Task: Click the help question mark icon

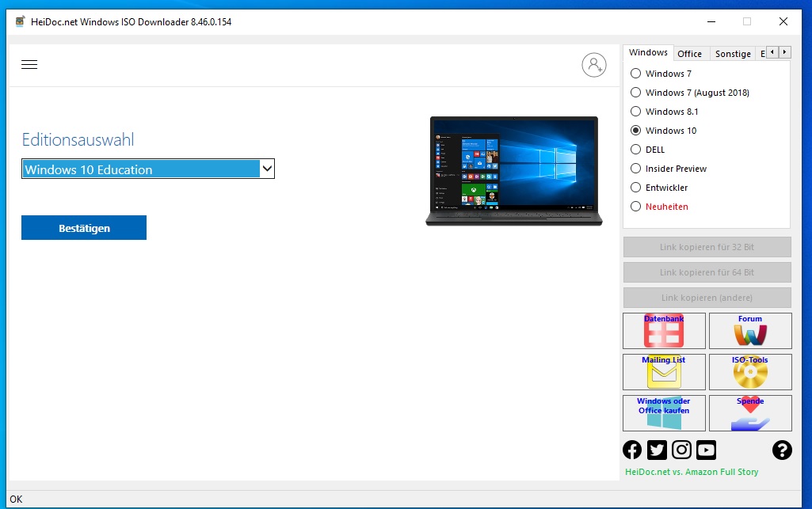Action: pos(782,450)
